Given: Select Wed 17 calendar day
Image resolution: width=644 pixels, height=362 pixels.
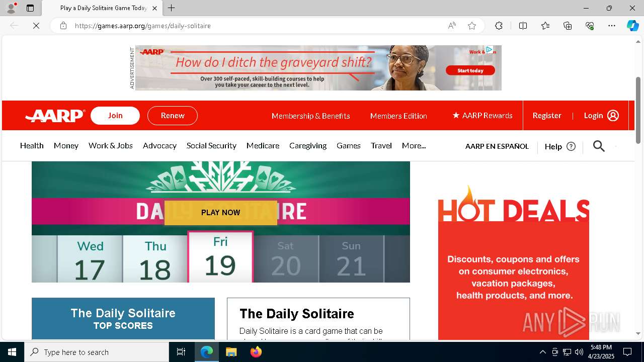Looking at the screenshot, I should click(x=90, y=259).
